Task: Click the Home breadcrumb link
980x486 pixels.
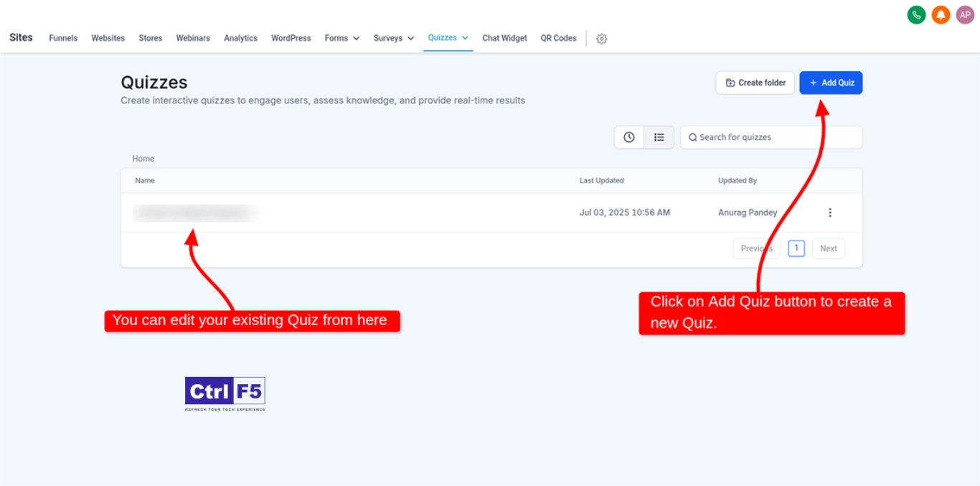Action: [x=143, y=159]
